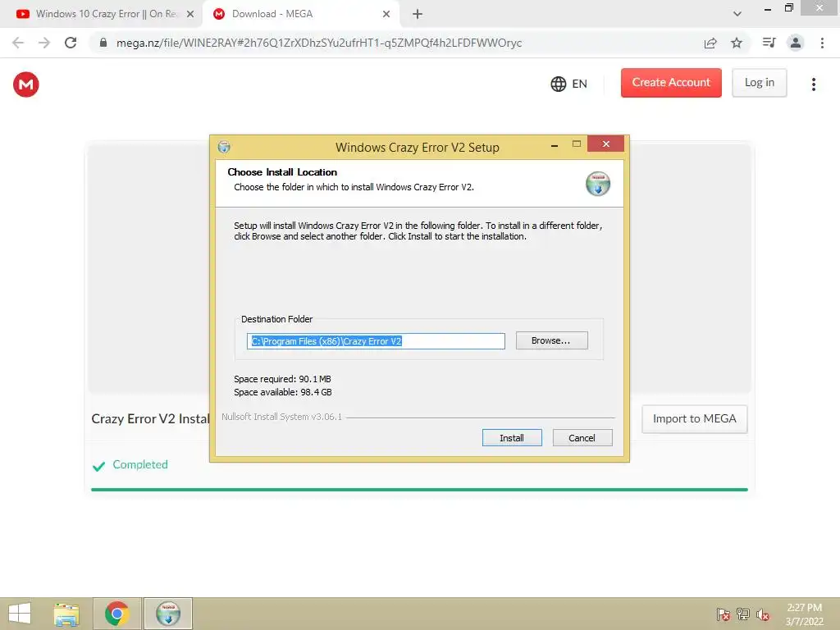
Task: Close the YouTube browser tab
Action: (190, 15)
